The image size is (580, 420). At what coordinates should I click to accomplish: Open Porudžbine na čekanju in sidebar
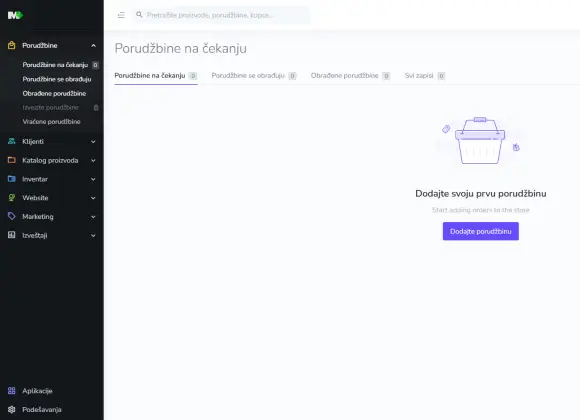coord(55,65)
